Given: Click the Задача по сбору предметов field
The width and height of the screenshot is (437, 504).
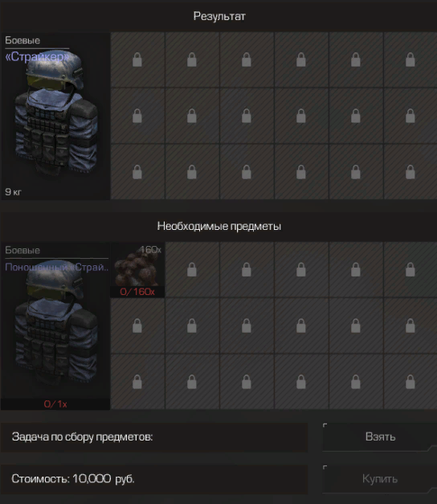Looking at the screenshot, I should point(154,437).
